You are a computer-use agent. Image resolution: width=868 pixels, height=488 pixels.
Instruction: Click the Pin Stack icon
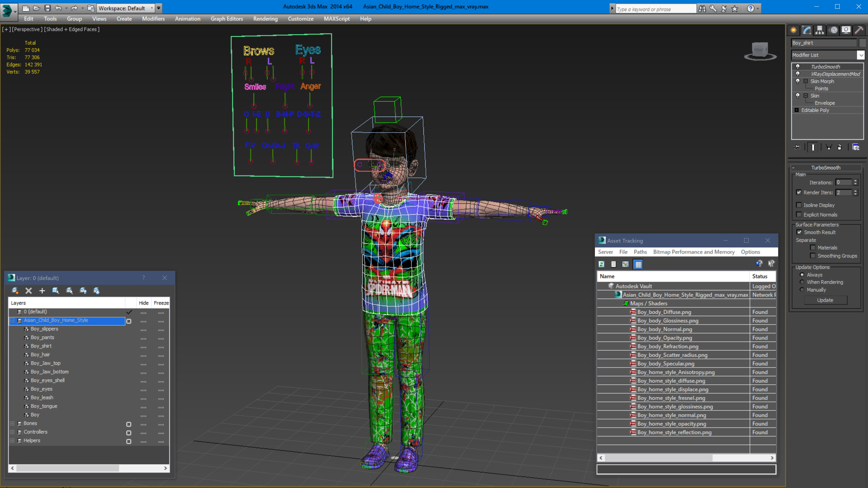tap(797, 147)
